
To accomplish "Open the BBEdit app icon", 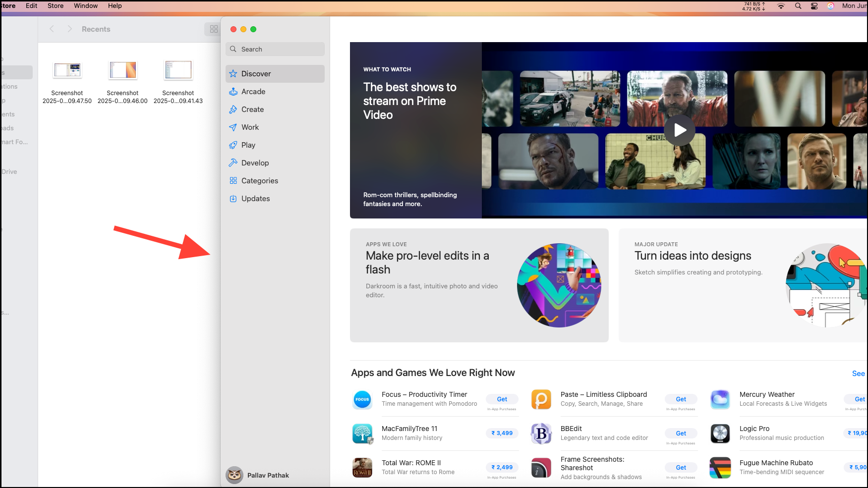I will coord(541,434).
